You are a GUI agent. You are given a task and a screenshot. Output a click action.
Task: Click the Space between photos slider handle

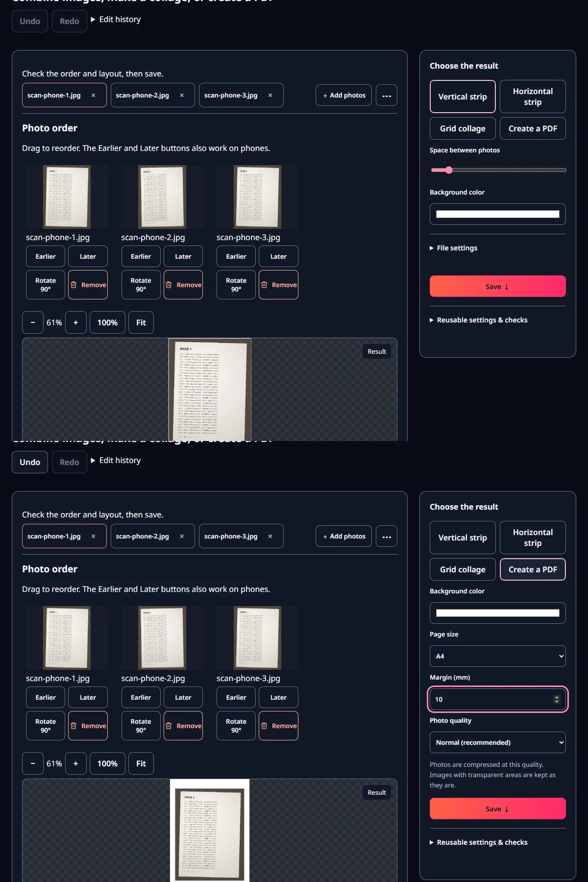click(x=449, y=170)
